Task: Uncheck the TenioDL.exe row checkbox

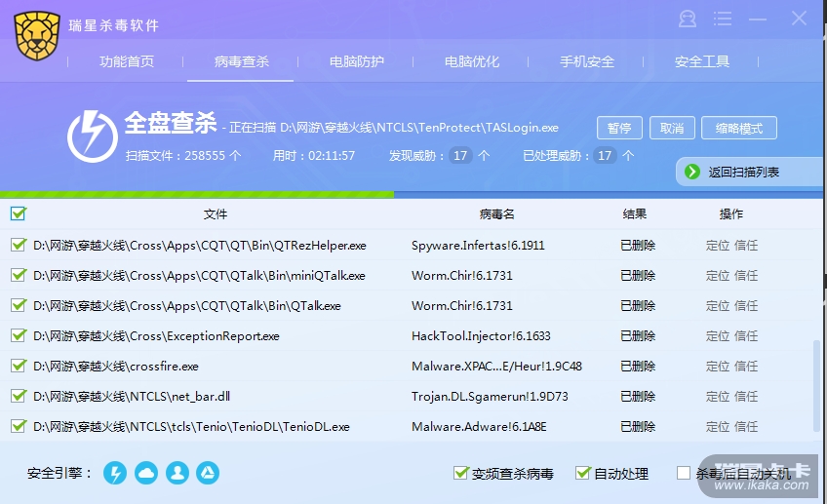Action: (19, 426)
